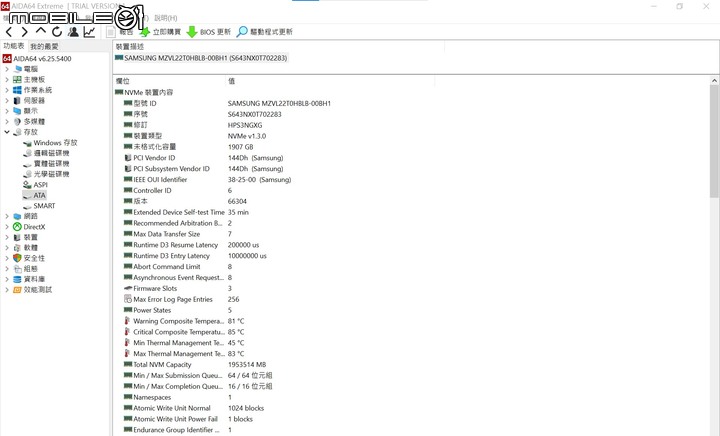Expand the 伺服器 server node
Image resolution: width=720 pixels, height=436 pixels.
(x=7, y=101)
